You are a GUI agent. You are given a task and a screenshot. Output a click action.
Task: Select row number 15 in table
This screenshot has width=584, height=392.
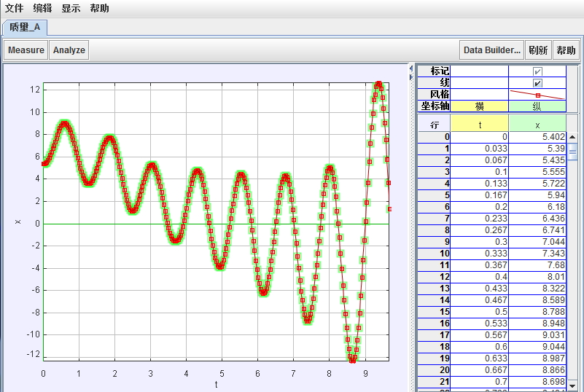pos(435,312)
